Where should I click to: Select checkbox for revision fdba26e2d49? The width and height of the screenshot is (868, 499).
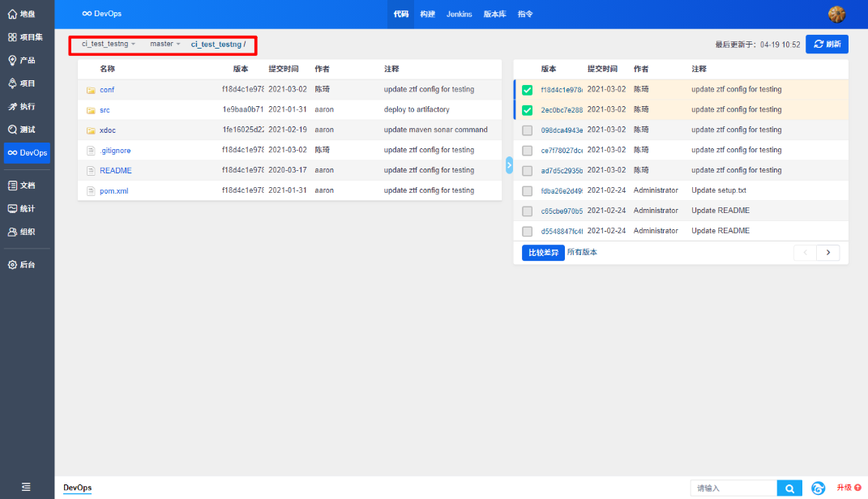(528, 191)
